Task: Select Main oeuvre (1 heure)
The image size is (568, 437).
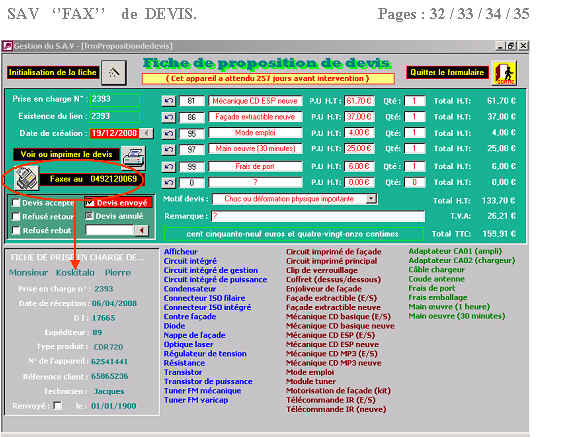Action: 449,307
